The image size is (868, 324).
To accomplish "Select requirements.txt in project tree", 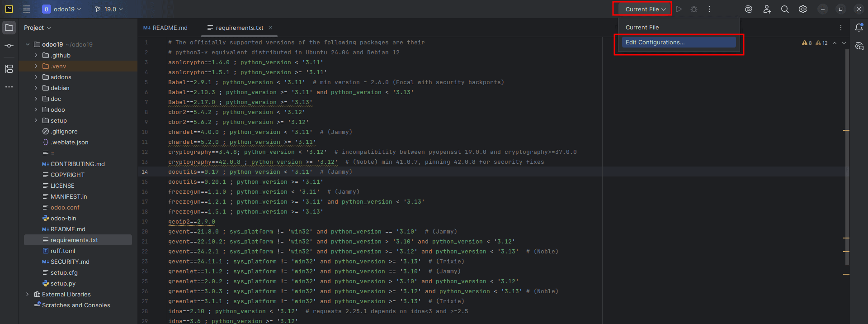I will [78, 240].
